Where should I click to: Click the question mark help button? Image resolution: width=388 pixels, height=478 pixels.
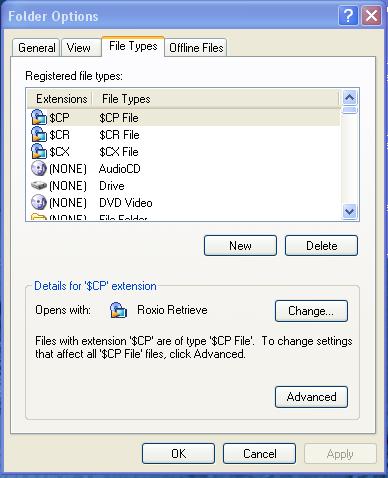(348, 16)
